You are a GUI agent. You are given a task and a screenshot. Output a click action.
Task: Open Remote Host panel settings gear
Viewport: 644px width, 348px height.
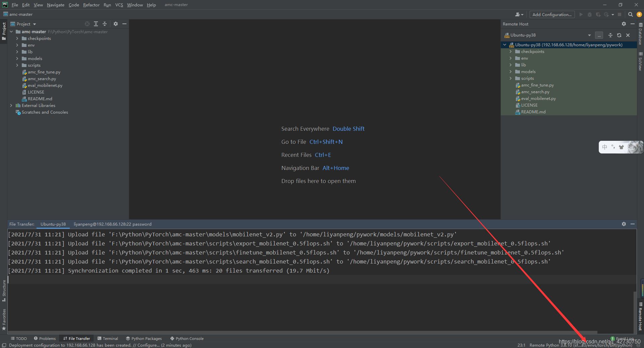coord(624,24)
